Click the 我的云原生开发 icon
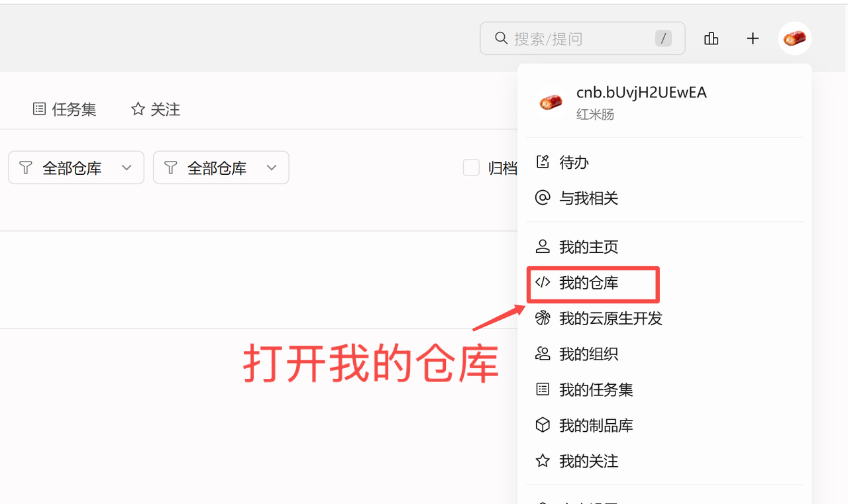Screen dimensions: 848x504 (x=543, y=318)
